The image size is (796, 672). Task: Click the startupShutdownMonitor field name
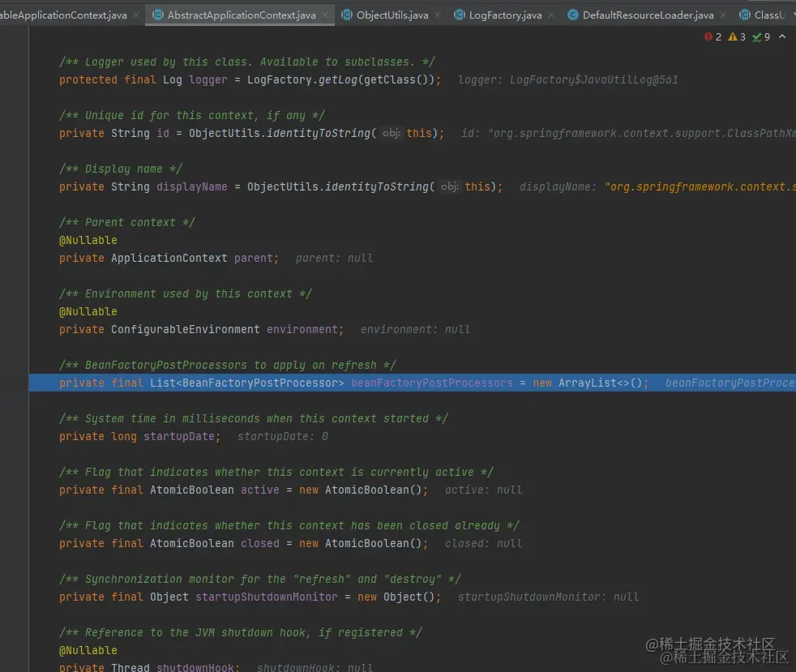(x=267, y=597)
